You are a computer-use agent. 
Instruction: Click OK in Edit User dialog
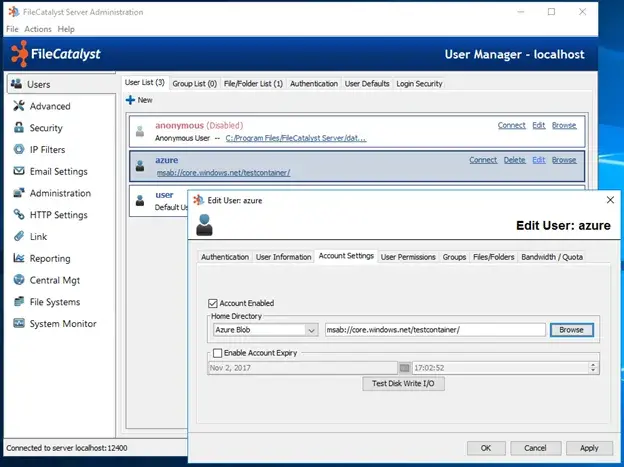click(x=486, y=448)
